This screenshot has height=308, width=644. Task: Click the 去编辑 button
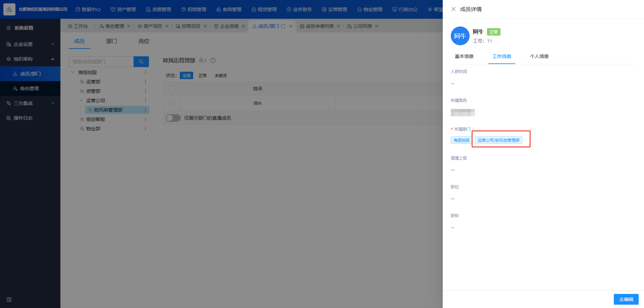626,299
